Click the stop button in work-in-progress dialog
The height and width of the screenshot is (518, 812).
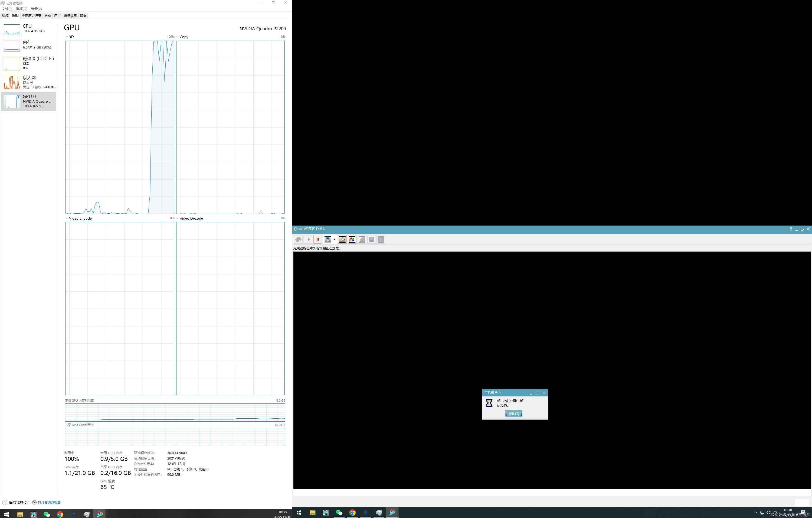(513, 413)
